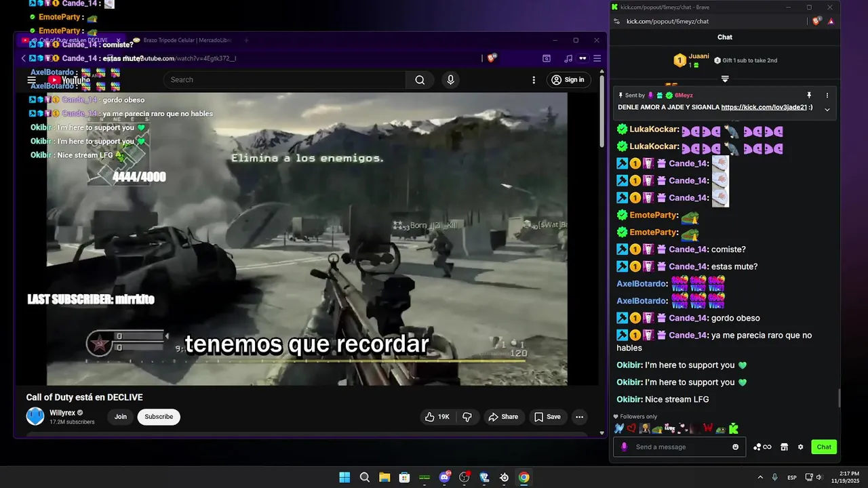Open File Explorer from taskbar
Viewport: 868px width, 488px height.
click(x=384, y=477)
